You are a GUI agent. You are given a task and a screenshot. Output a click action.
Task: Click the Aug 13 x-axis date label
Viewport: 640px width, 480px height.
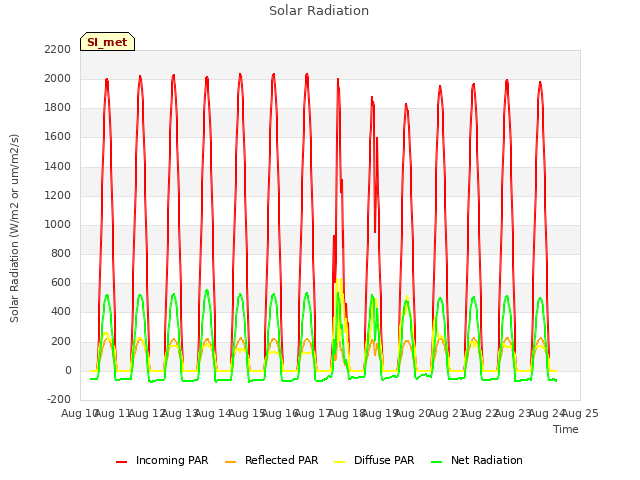point(180,413)
